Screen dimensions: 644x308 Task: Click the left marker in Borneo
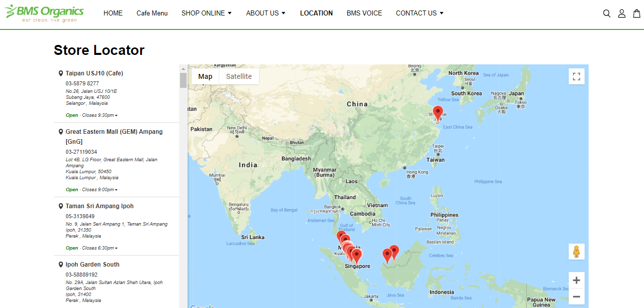(x=387, y=256)
